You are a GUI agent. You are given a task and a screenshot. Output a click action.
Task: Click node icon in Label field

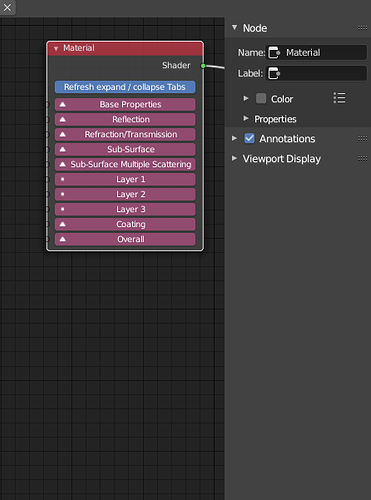click(274, 73)
